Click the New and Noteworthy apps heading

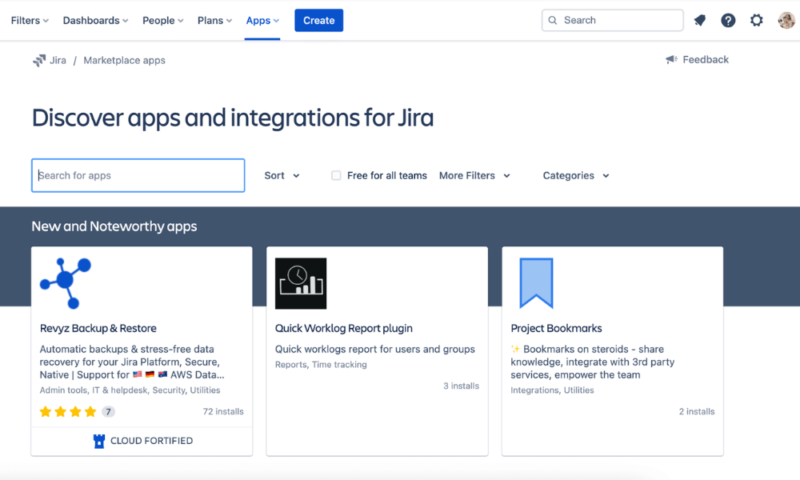click(114, 226)
